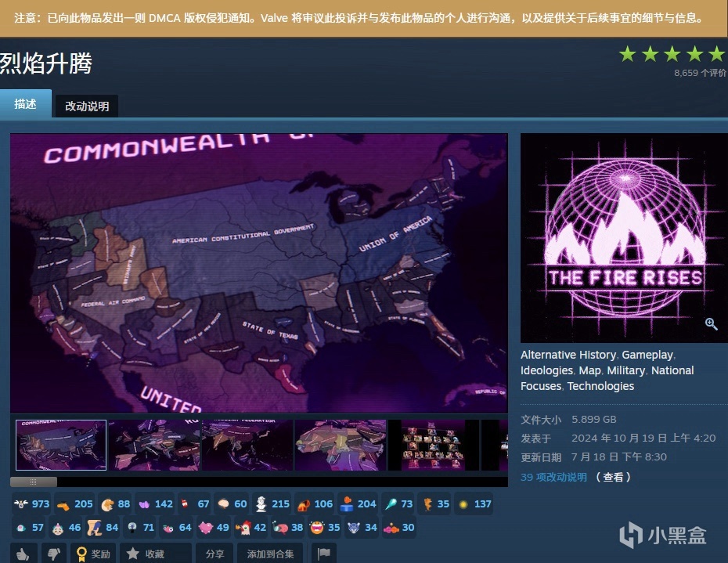The height and width of the screenshot is (563, 728).
Task: Click the thumbnail strip scrollbar handle
Action: pos(34,482)
